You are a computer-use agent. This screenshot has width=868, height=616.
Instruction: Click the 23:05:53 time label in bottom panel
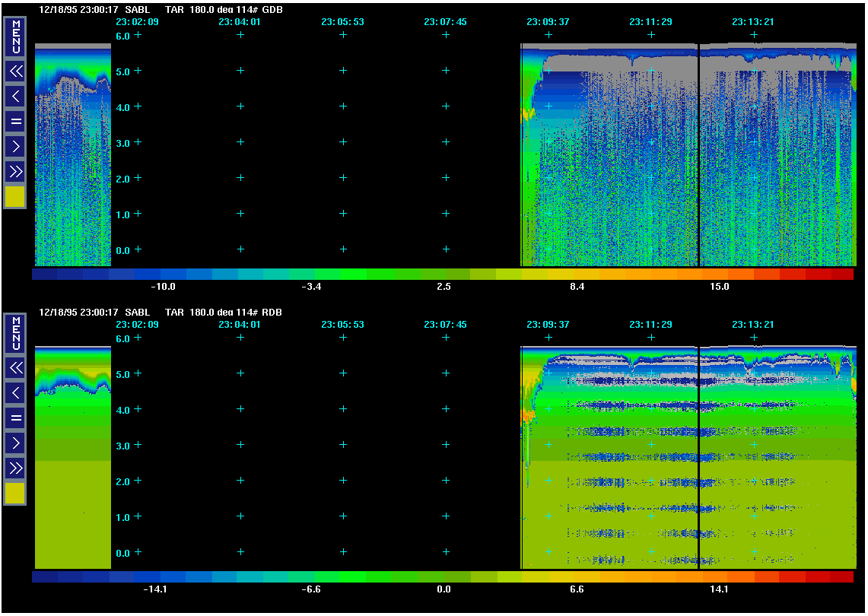point(342,325)
